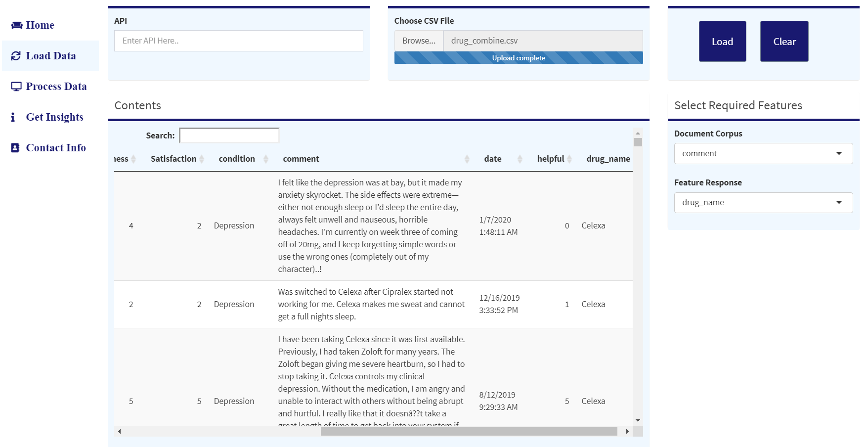Sort table by condition column arrows
The height and width of the screenshot is (447, 868).
[x=266, y=159]
